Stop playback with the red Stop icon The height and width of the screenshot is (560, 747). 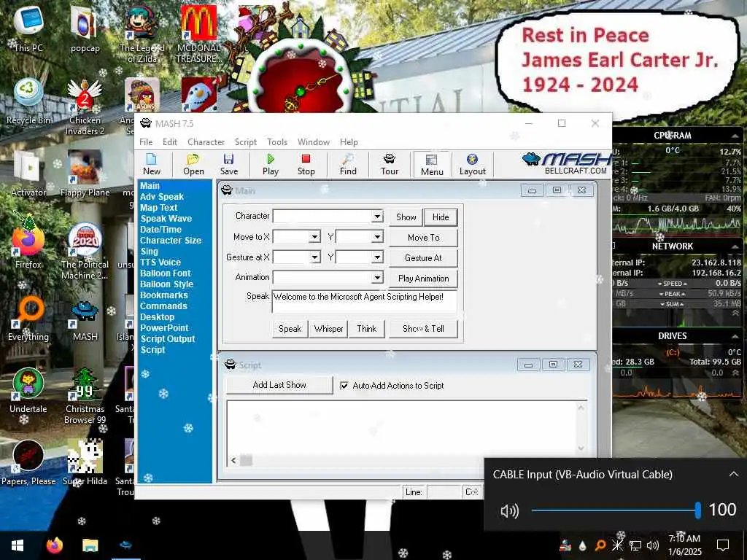[x=306, y=164]
